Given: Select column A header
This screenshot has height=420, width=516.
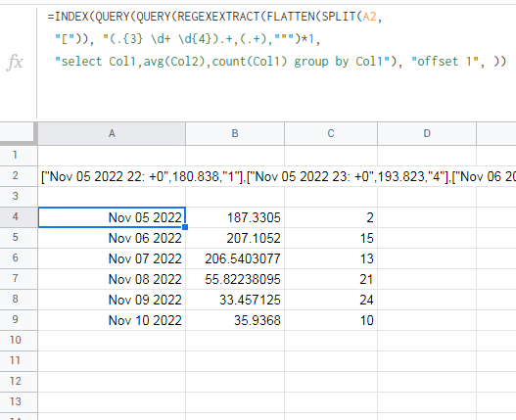Looking at the screenshot, I should click(112, 133).
